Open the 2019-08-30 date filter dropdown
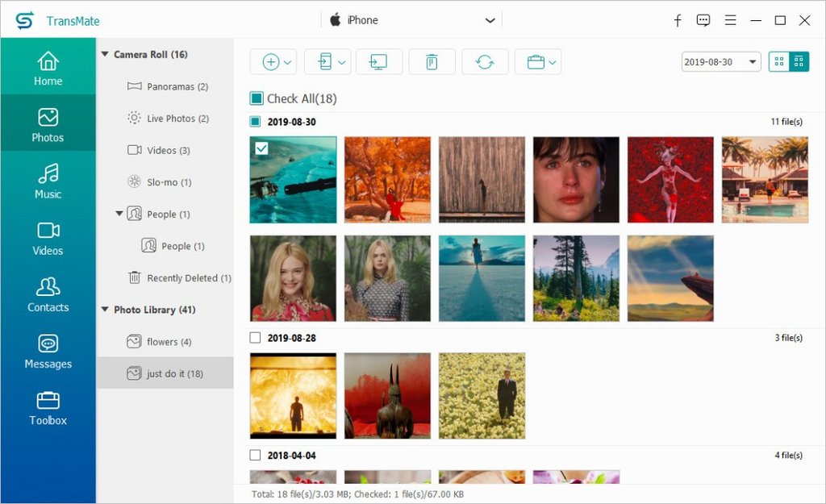This screenshot has width=826, height=504. click(720, 62)
